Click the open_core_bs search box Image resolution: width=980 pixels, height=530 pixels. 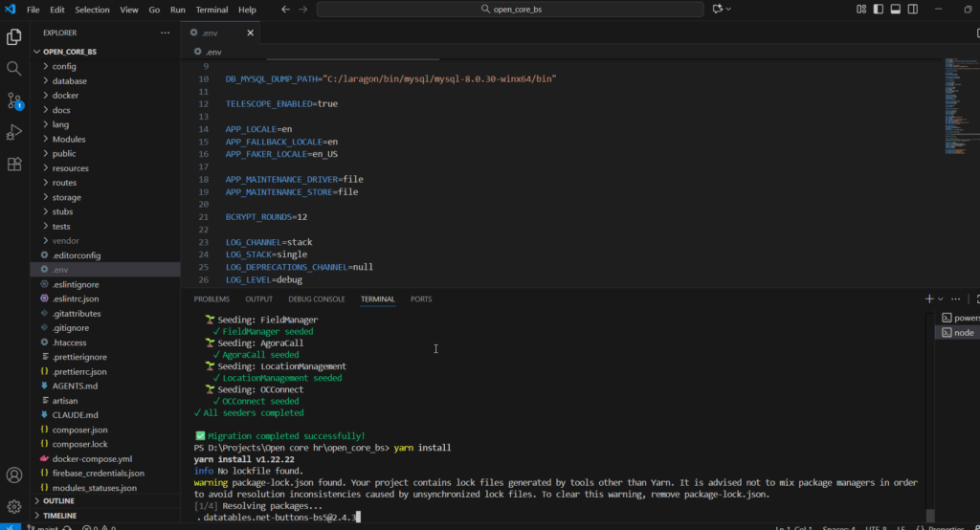(510, 10)
